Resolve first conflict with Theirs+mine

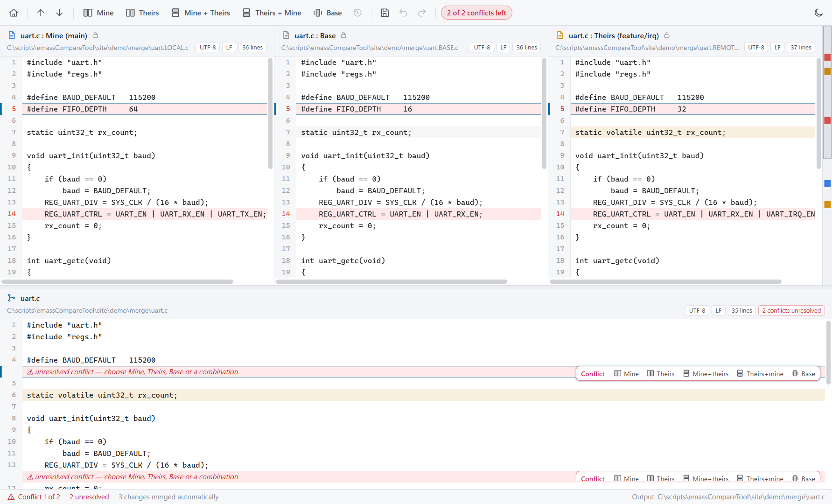(x=760, y=374)
